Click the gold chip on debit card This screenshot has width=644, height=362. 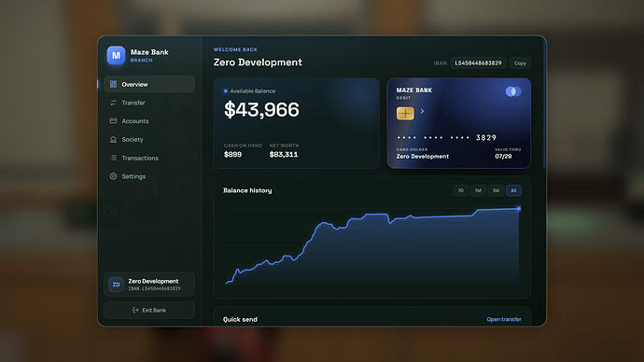coord(405,113)
